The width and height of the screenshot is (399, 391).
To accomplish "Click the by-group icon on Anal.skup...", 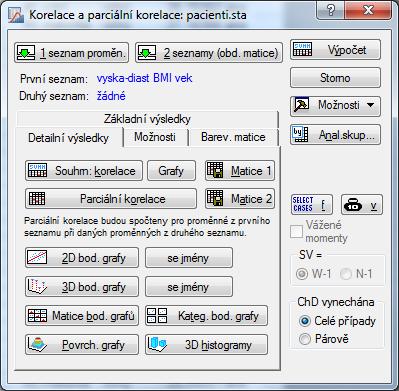I will (x=300, y=134).
